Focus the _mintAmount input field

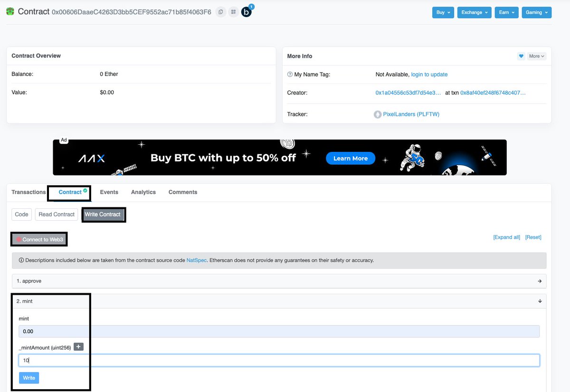tap(279, 361)
